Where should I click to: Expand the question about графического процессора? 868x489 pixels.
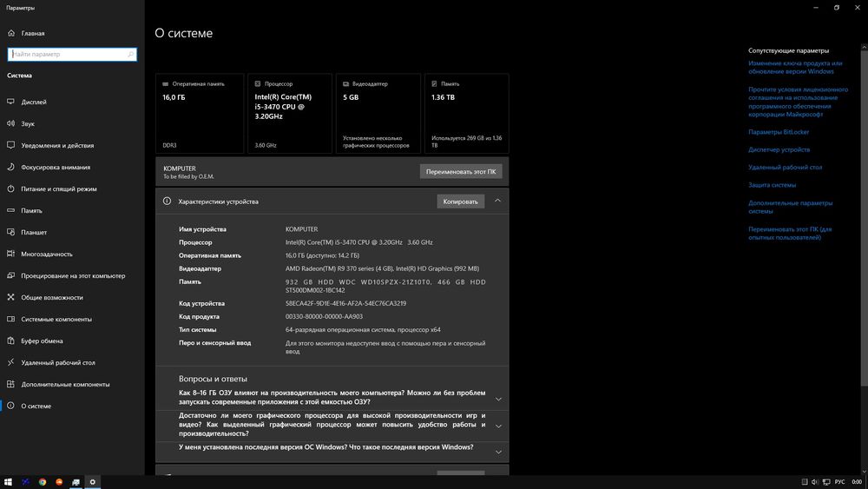(498, 426)
